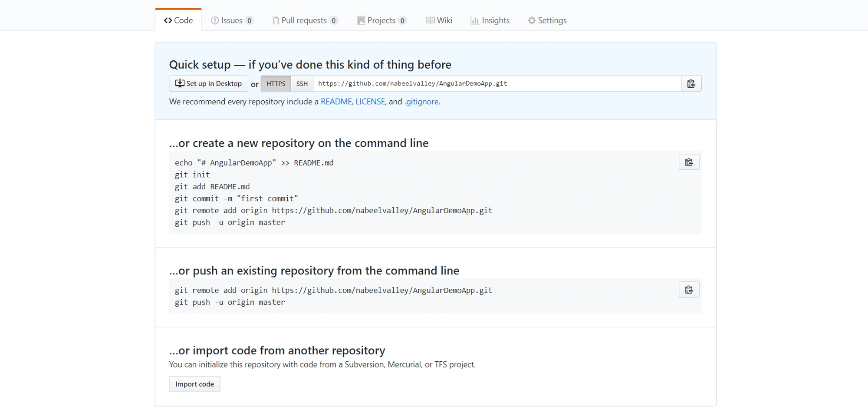
Task: Click Set up in Desktop button
Action: click(x=208, y=83)
